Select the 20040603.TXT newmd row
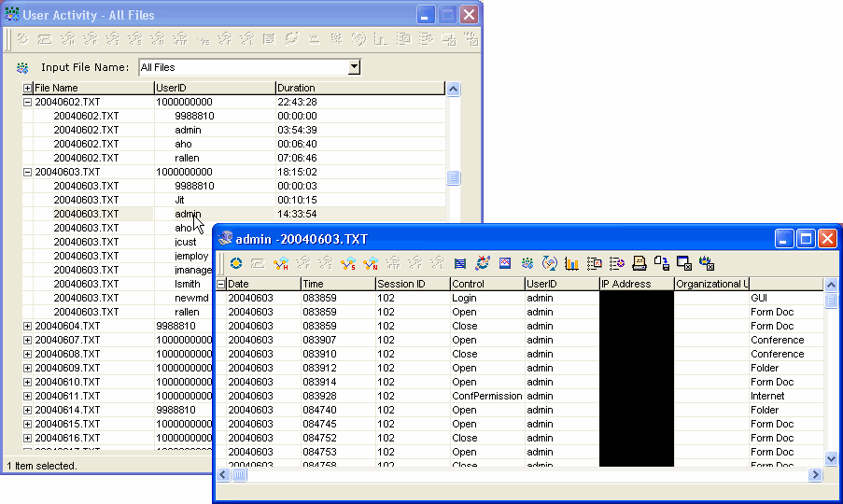The image size is (843, 504). [118, 298]
